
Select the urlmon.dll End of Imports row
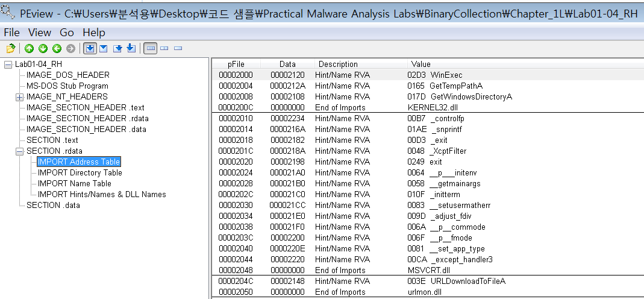click(x=428, y=292)
